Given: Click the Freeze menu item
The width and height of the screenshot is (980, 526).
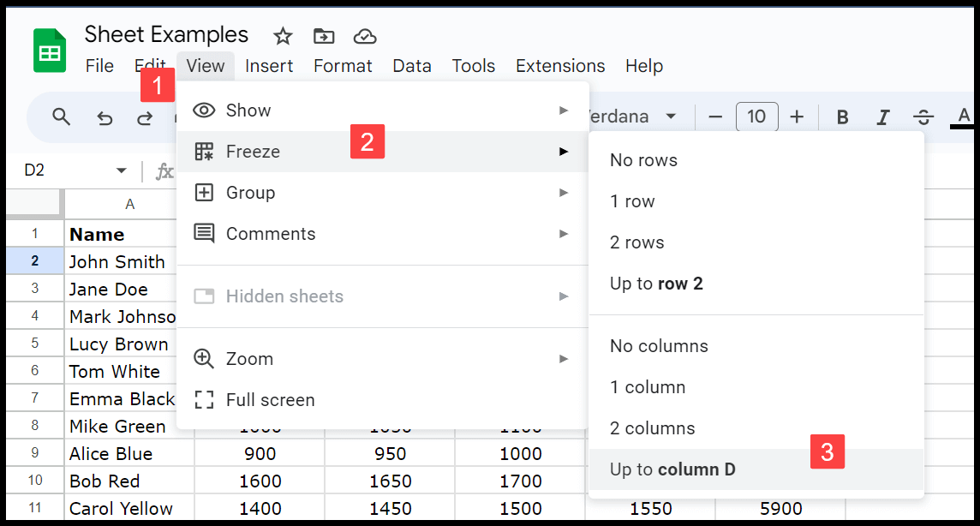Looking at the screenshot, I should (x=383, y=152).
